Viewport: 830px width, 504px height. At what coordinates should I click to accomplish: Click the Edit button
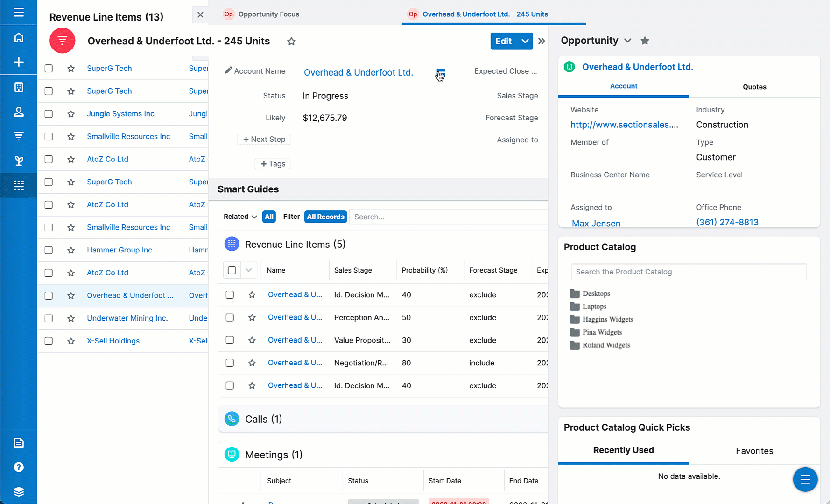tap(503, 41)
